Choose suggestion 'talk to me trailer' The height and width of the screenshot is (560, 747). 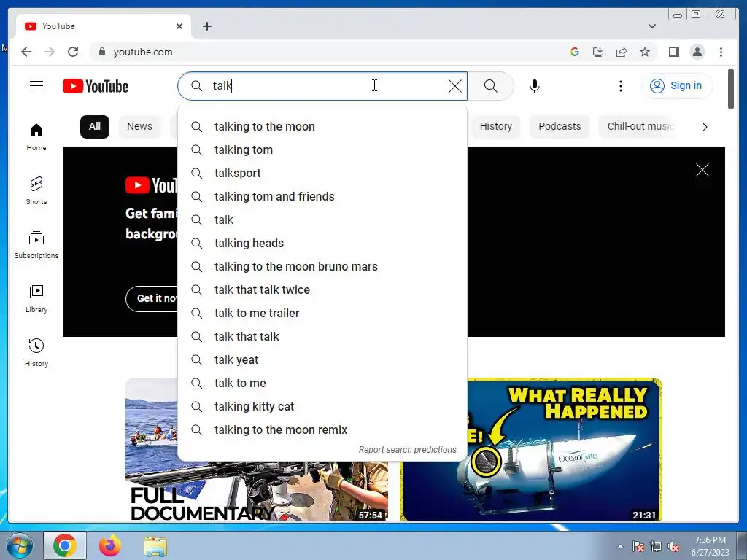click(322, 314)
